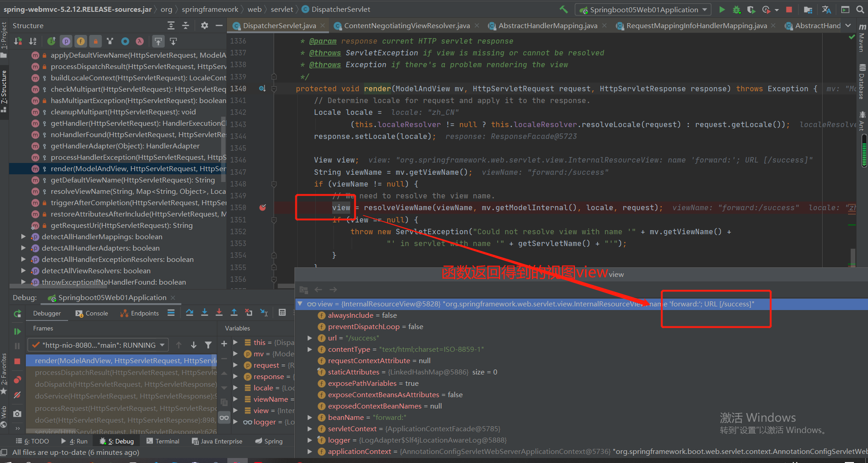Toggle Show Anonymous Classes in Structure

(125, 41)
